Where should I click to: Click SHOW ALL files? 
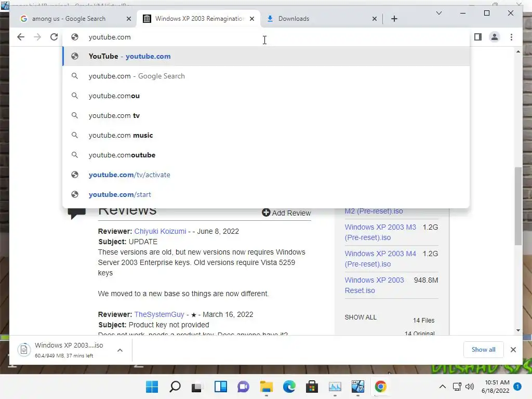tap(361, 317)
